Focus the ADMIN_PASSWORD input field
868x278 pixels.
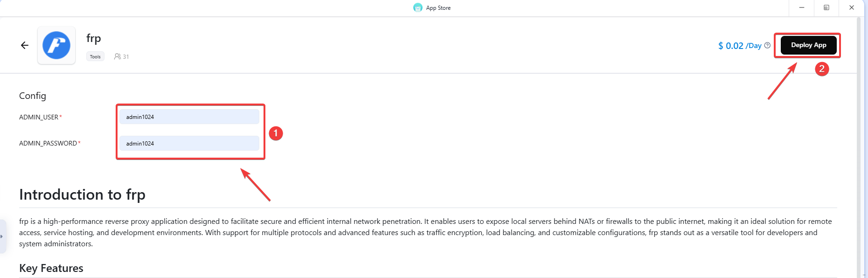coord(189,143)
